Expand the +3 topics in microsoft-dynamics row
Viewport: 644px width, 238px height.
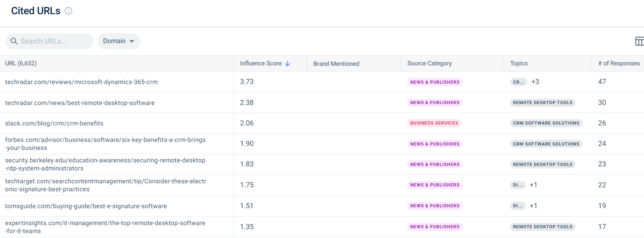[x=535, y=82]
